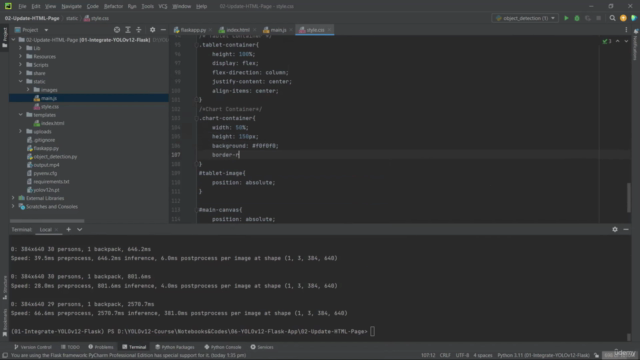The image size is (640, 360).
Task: Click the #f0f0f0 color value in the background line
Action: click(x=264, y=146)
